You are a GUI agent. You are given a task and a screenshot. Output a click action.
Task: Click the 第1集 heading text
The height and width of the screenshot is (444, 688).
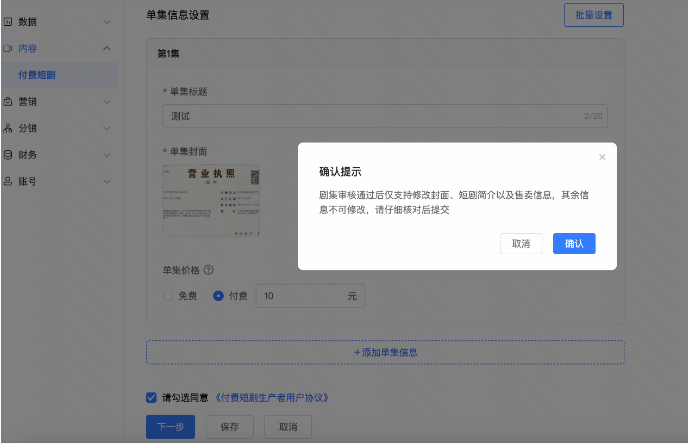pyautogui.click(x=168, y=54)
